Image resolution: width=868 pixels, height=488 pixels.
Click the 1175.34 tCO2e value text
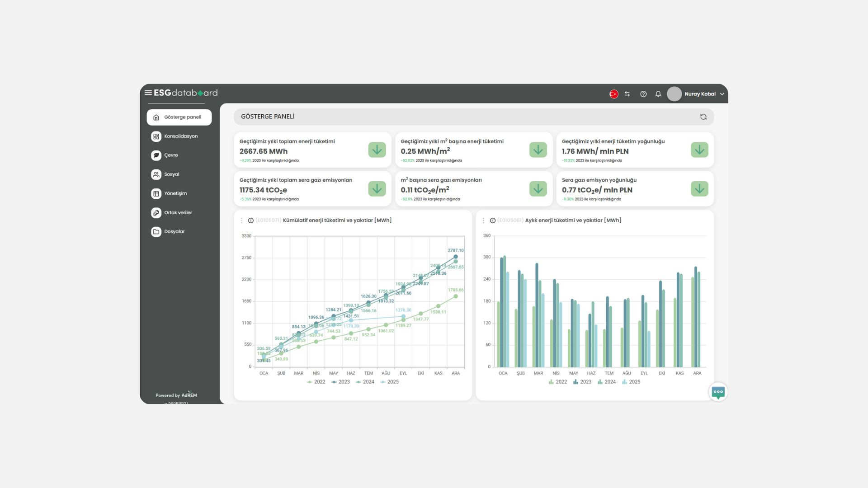tap(263, 190)
